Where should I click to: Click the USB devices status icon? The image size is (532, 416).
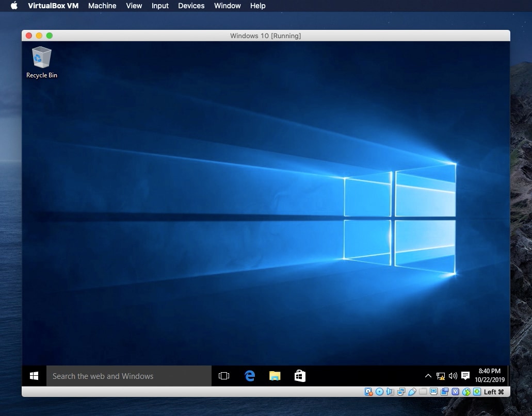[412, 391]
